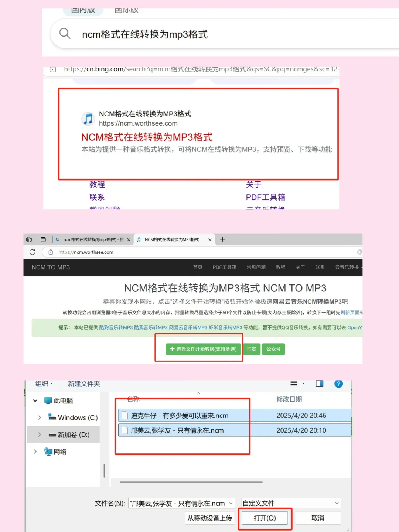Click the 刷新页面 link
Image resolution: width=399 pixels, height=532 pixels.
click(350, 313)
